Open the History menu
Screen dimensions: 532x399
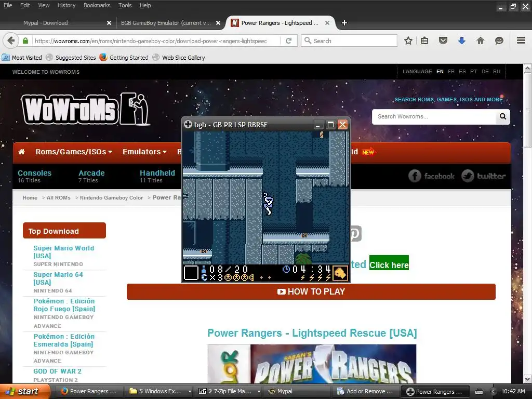[66, 5]
